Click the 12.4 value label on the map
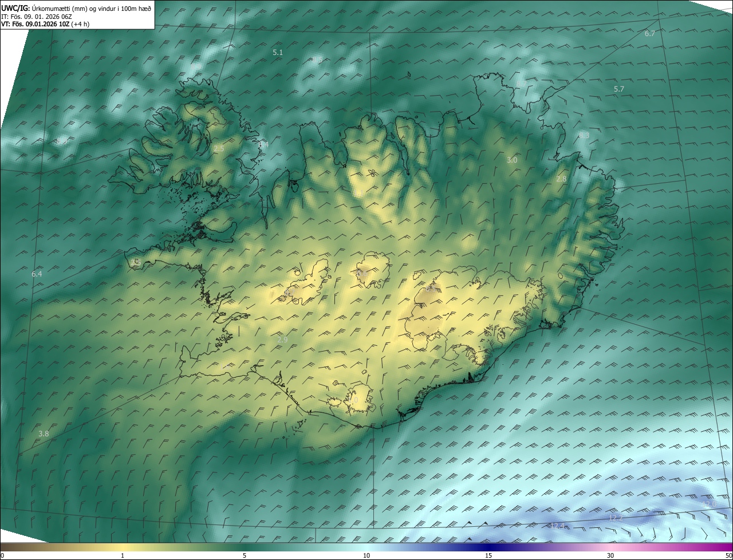Viewport: 733px width, 560px height. 557,526
